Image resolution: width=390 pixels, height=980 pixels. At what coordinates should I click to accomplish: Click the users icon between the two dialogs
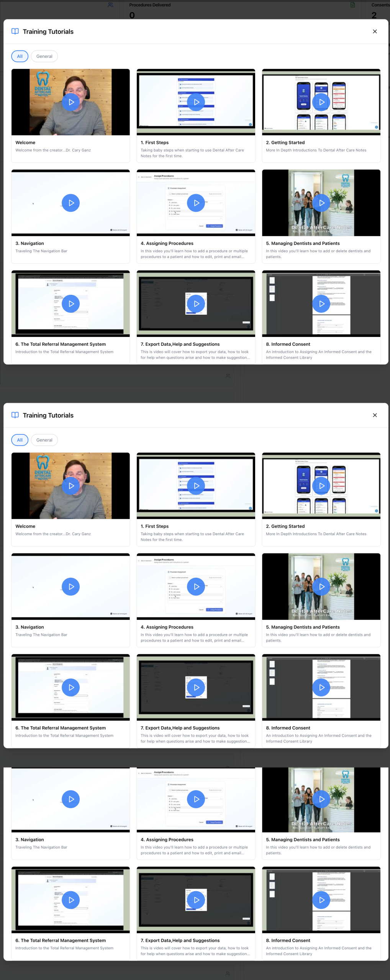(228, 376)
